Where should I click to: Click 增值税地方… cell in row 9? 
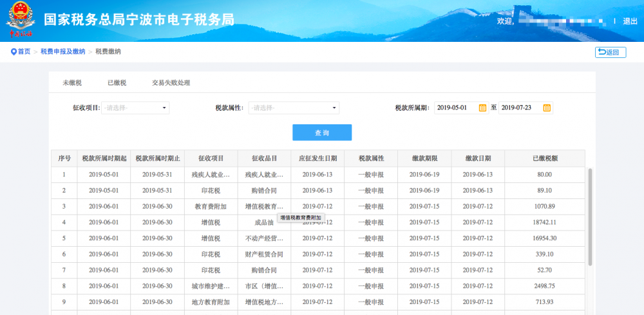264,302
